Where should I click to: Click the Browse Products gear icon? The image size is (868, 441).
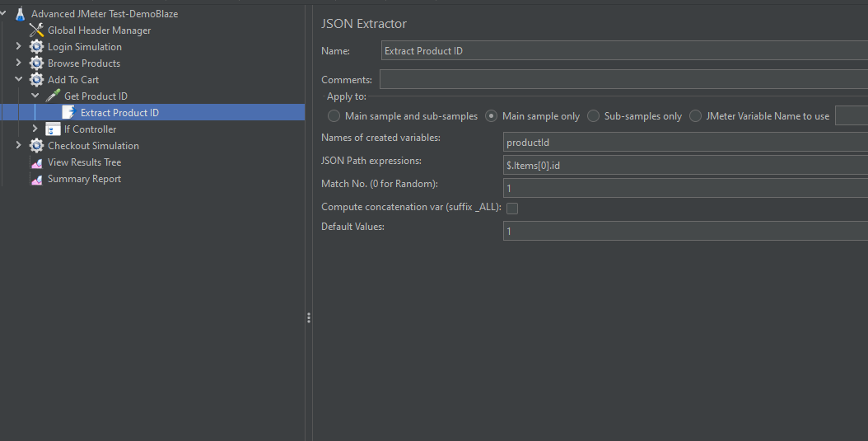coord(36,63)
